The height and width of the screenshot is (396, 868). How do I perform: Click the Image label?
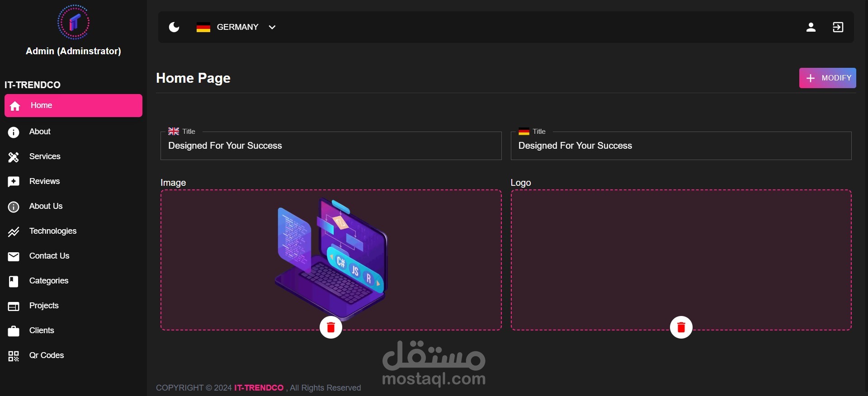(173, 183)
